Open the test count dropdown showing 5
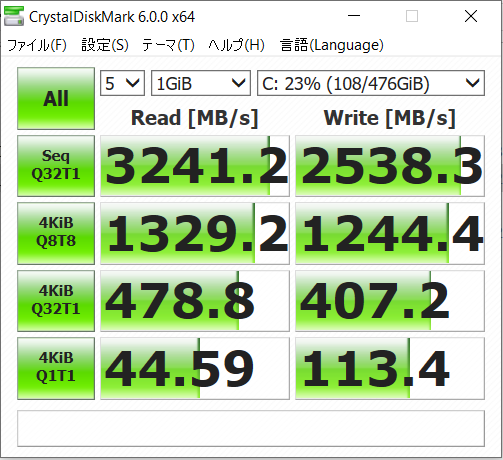Screen dimensions: 503x460 pos(122,83)
